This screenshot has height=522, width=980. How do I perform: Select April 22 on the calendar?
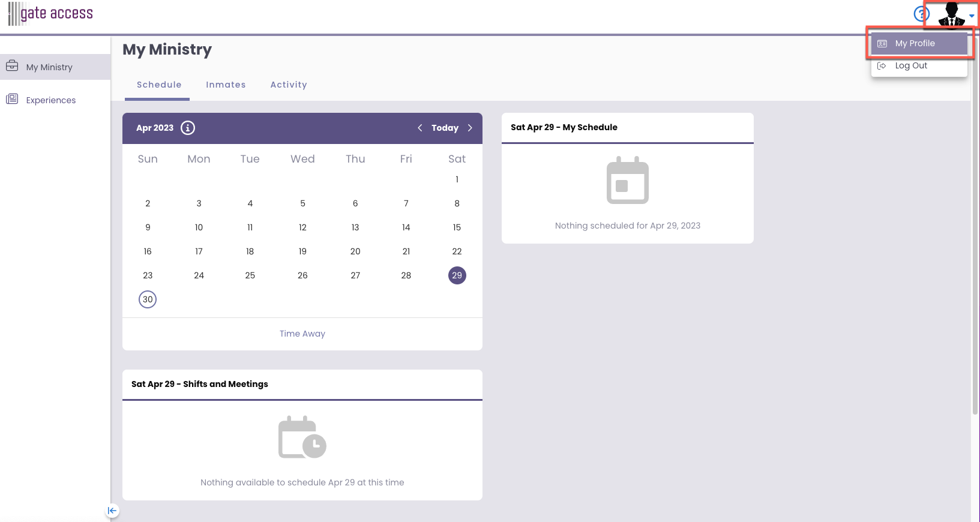[457, 251]
